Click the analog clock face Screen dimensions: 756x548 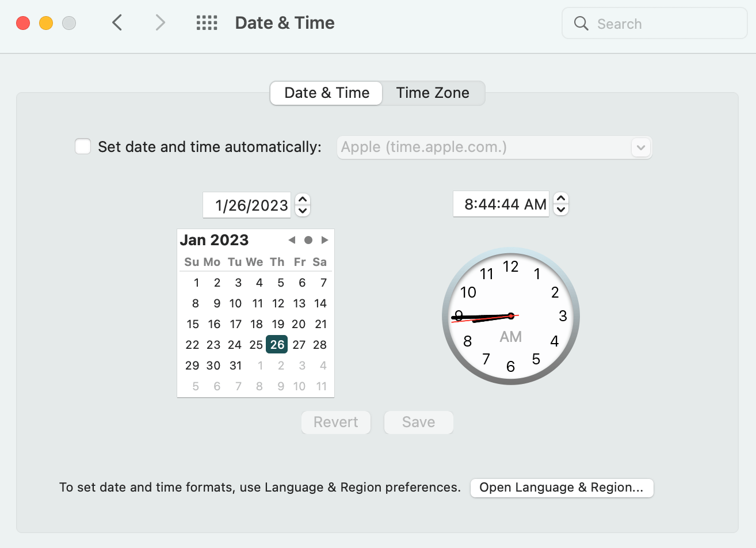point(511,316)
